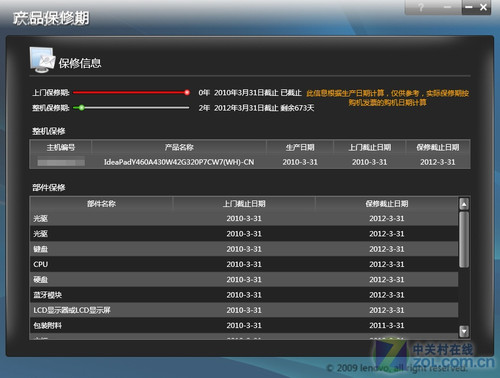Select the LCD显示器或LCD显示屏 row

coord(244,310)
